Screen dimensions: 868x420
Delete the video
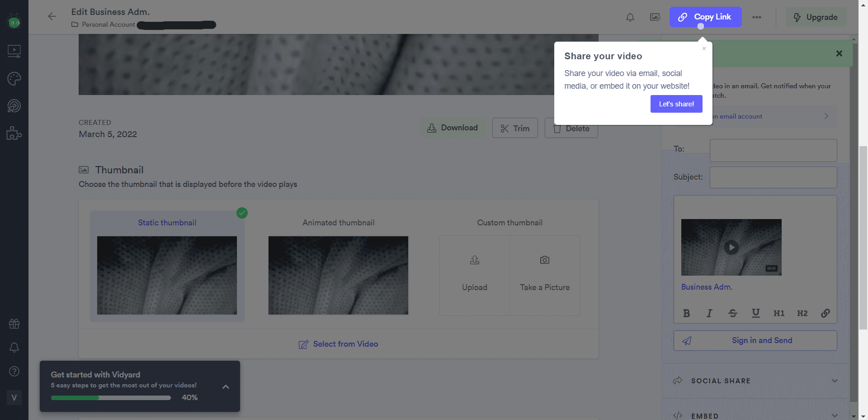(x=571, y=128)
